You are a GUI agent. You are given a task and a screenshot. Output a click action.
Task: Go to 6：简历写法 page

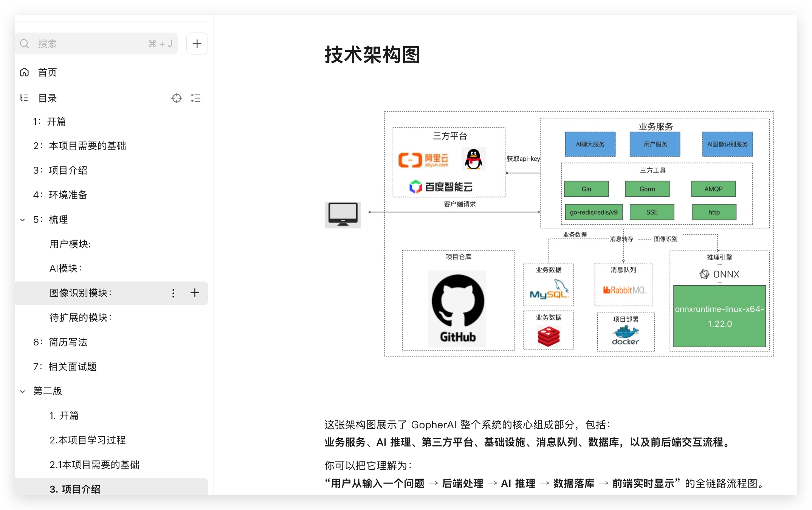[x=60, y=342]
